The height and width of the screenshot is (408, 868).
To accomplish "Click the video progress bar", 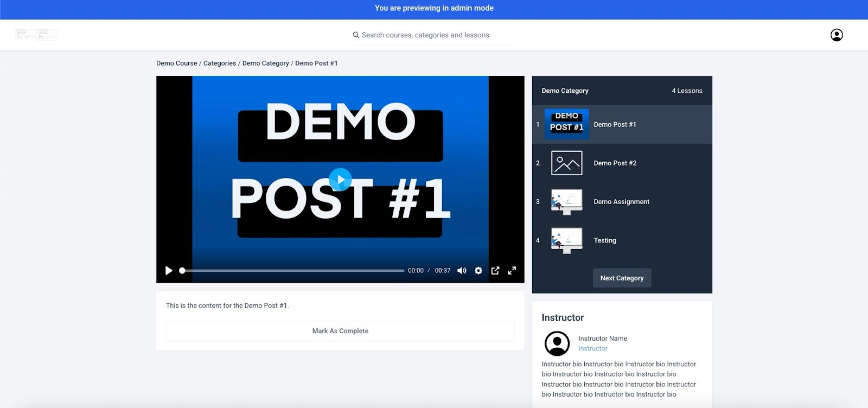I will point(293,271).
